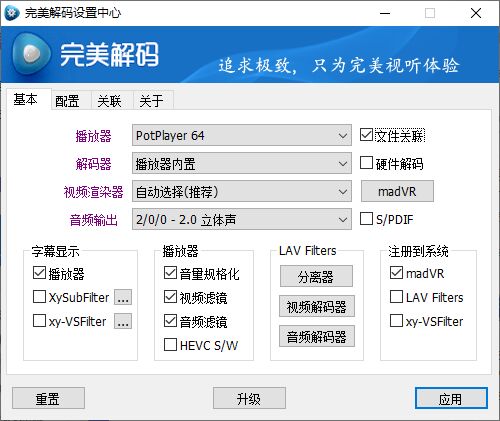The width and height of the screenshot is (500, 421).
Task: Open the 关联 tab
Action: tap(109, 101)
